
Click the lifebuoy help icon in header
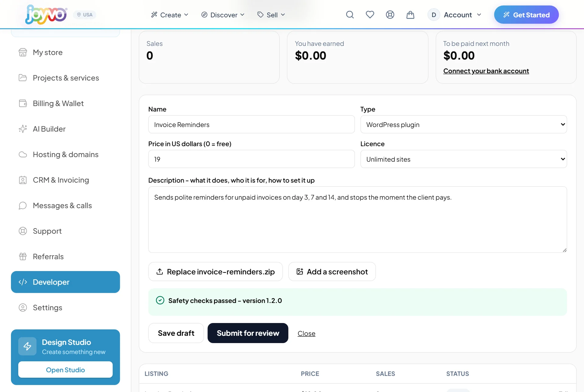[390, 15]
